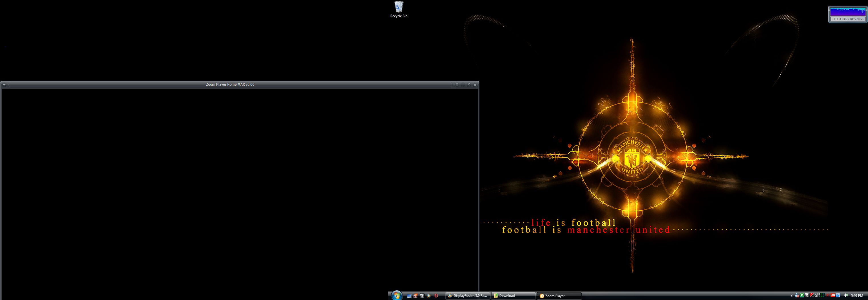Open the Zoom Player title bar dropdown menu
The image size is (868, 300).
click(x=4, y=85)
